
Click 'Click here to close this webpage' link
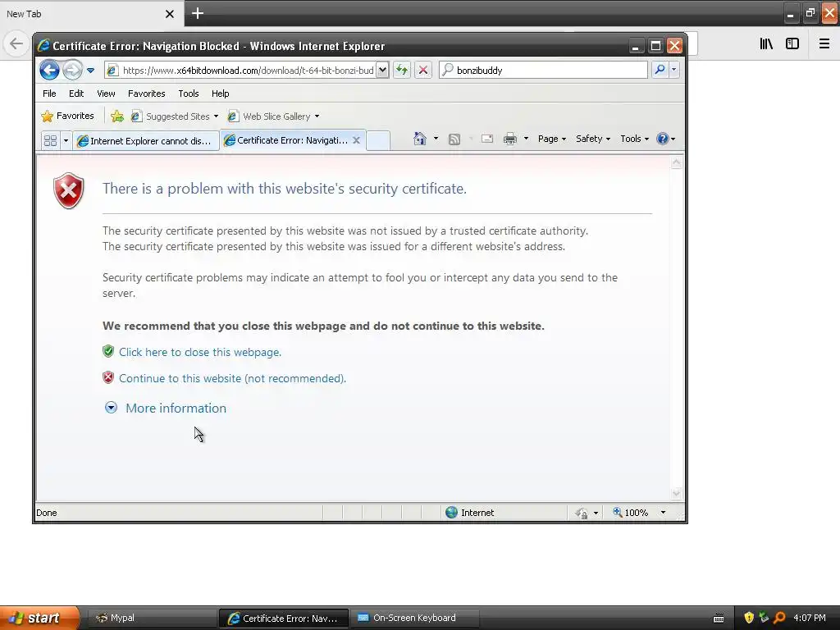200,352
